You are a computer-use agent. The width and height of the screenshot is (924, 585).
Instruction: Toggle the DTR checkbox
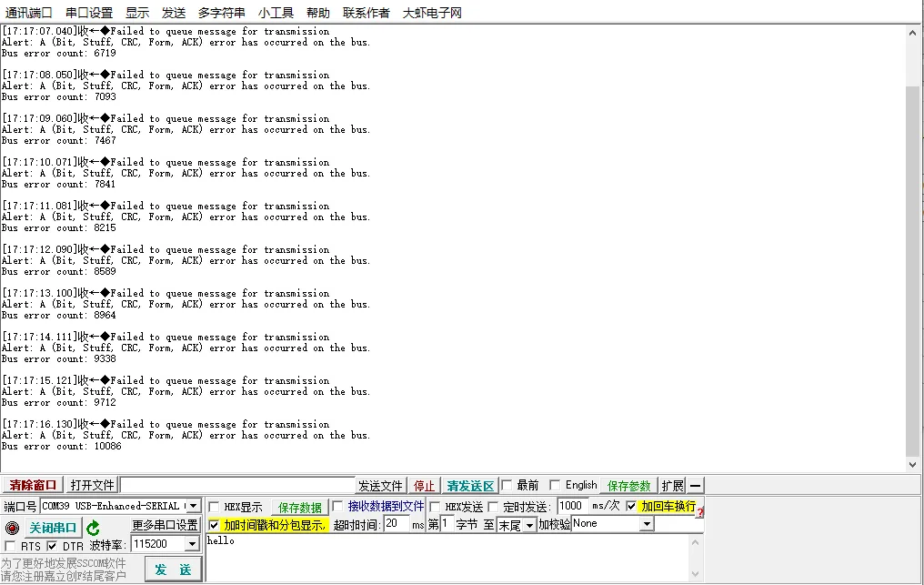tap(52, 546)
